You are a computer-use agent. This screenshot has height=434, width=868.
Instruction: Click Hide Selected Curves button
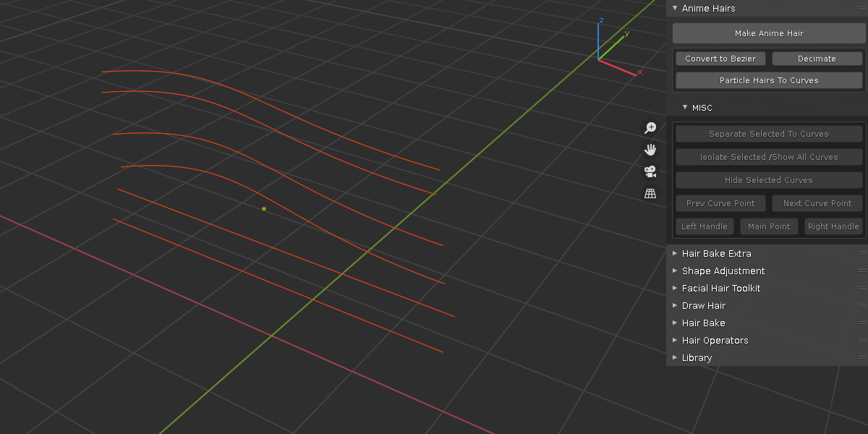[x=769, y=180]
